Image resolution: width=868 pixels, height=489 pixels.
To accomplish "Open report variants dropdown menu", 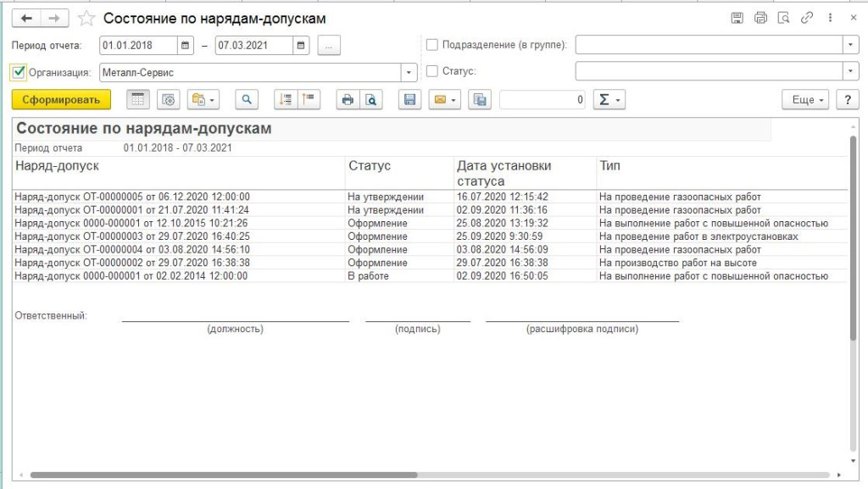I will pos(203,100).
